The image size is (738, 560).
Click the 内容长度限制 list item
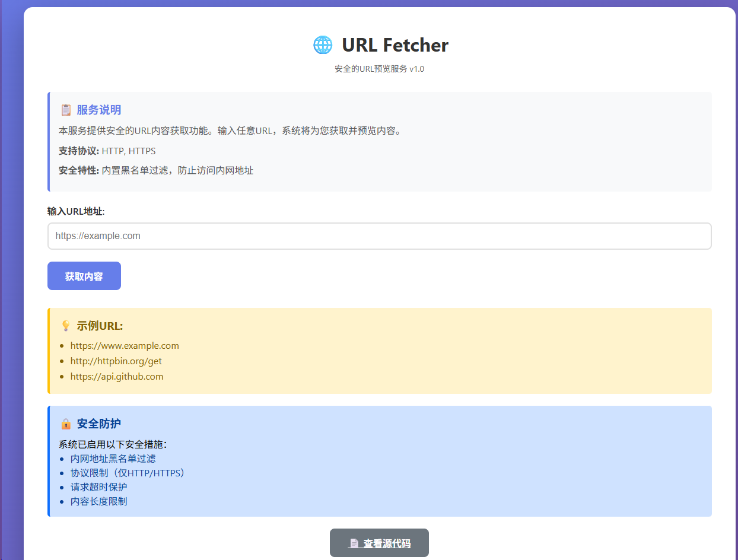pyautogui.click(x=98, y=501)
